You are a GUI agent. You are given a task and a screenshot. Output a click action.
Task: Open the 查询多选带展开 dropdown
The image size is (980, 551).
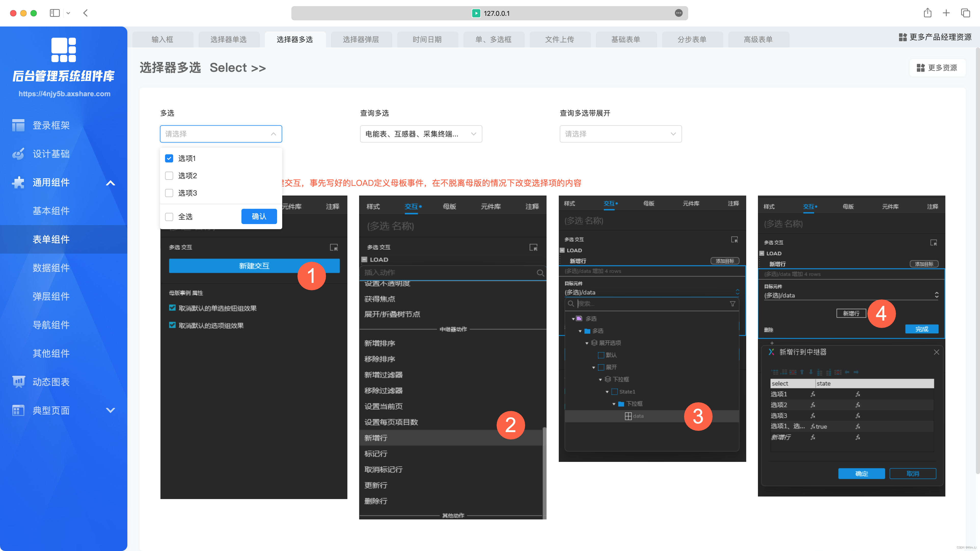pos(620,134)
